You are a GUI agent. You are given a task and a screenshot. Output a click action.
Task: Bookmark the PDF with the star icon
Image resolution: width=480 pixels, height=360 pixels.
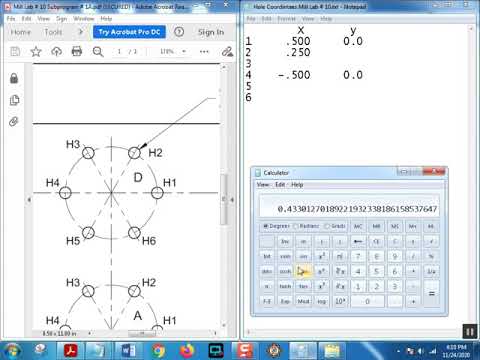[36, 51]
